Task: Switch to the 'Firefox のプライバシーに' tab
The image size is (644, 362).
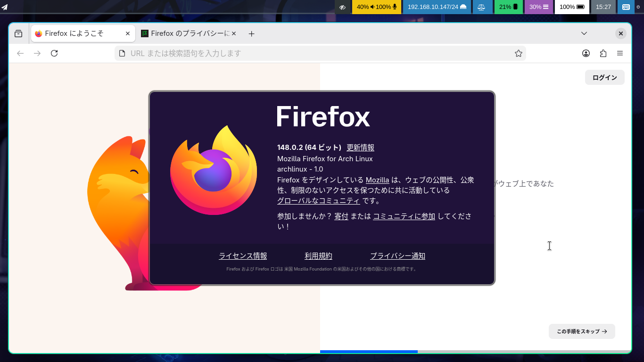Action: coord(189,33)
